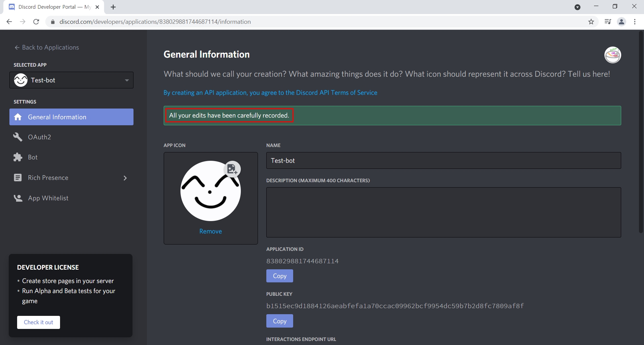This screenshot has width=644, height=345.
Task: Click the Test-bot face icon in app selector
Action: tap(21, 80)
